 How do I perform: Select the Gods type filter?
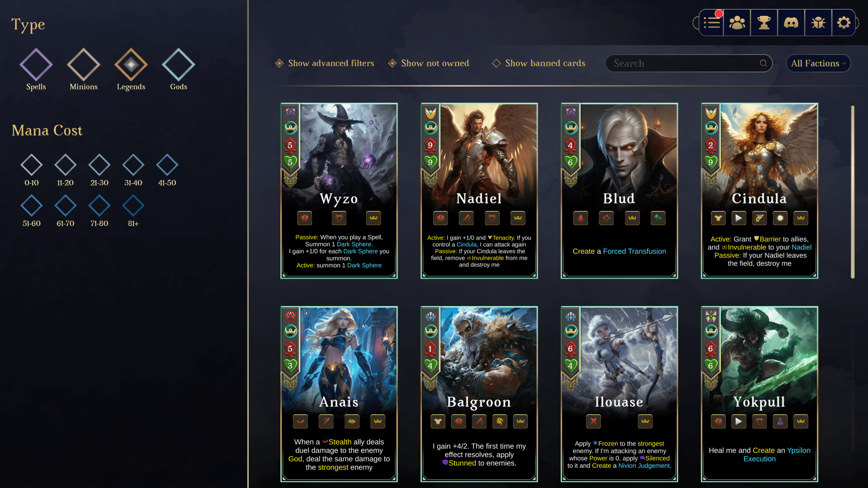coord(179,70)
